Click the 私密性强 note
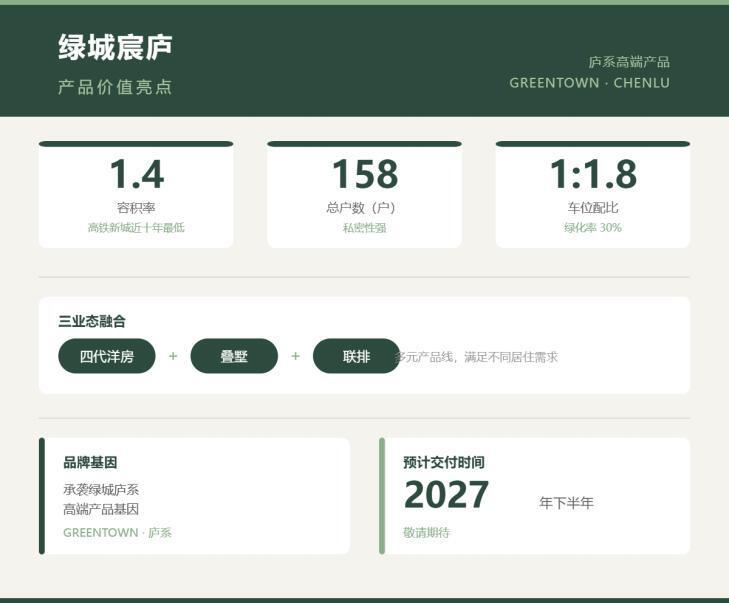Viewport: 729px width, 603px height. (364, 227)
